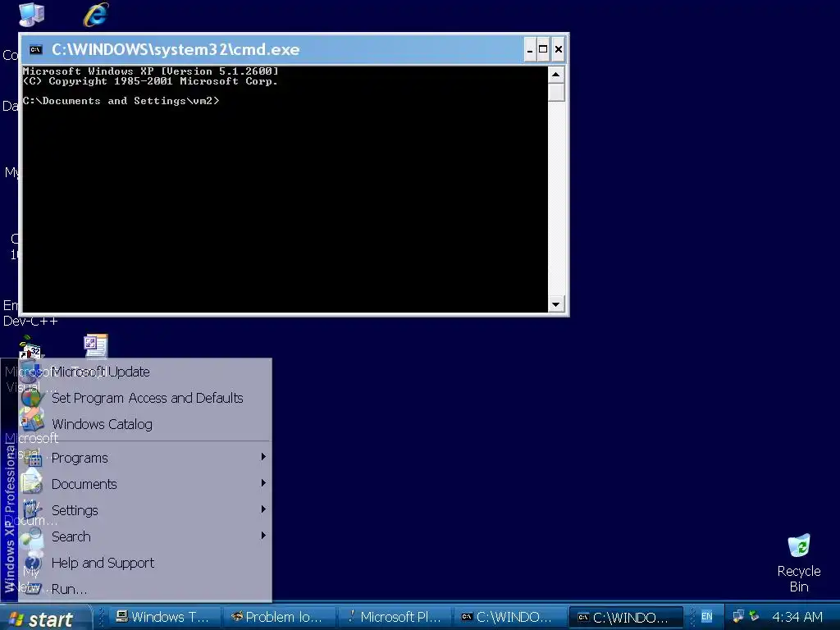Open Internet Explorer desktop icon
840x630 pixels.
[97, 15]
